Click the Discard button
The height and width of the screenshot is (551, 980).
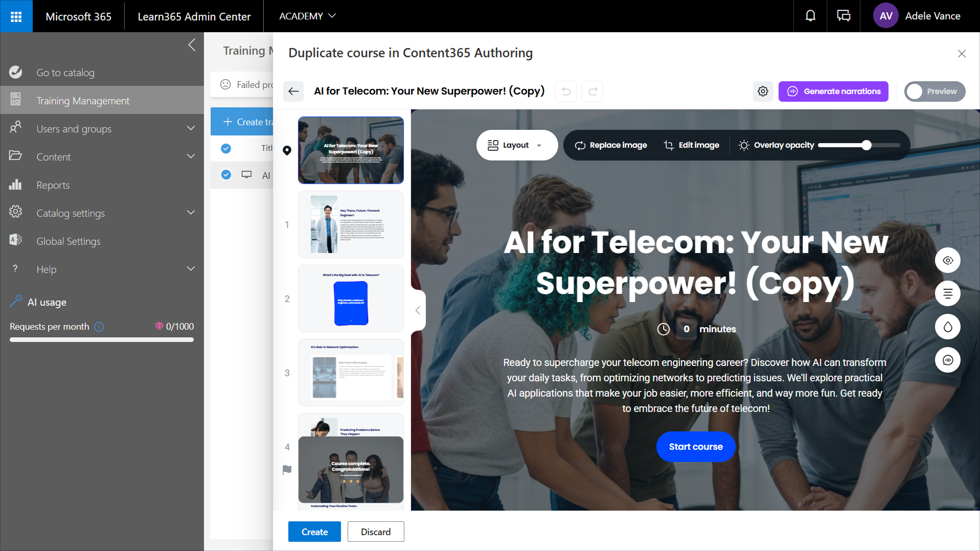(x=375, y=532)
